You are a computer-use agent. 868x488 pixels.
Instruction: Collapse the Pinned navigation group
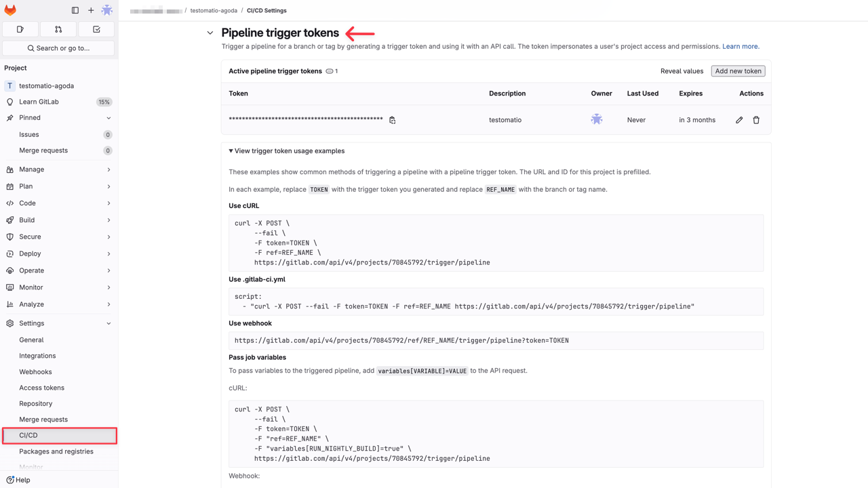point(108,117)
